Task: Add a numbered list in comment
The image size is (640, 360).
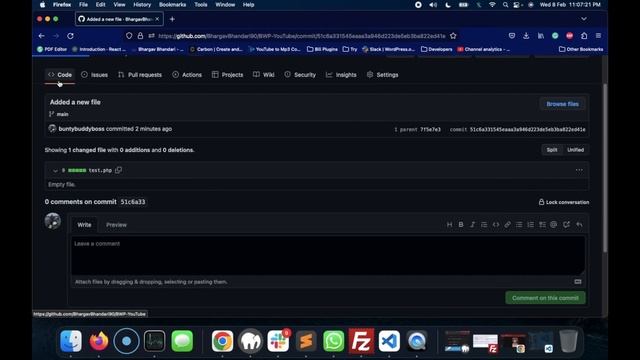Action: pyautogui.click(x=530, y=224)
